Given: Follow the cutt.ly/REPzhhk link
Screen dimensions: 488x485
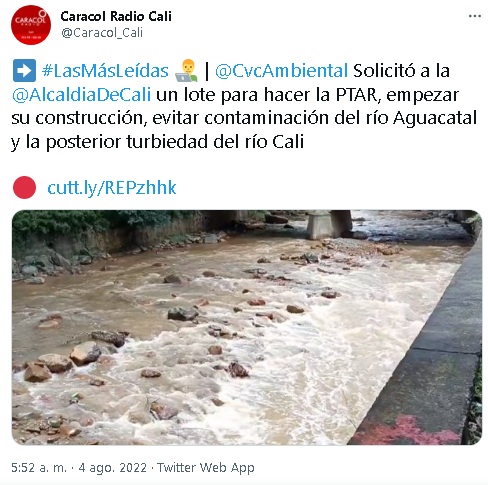Looking at the screenshot, I should click(x=112, y=188).
